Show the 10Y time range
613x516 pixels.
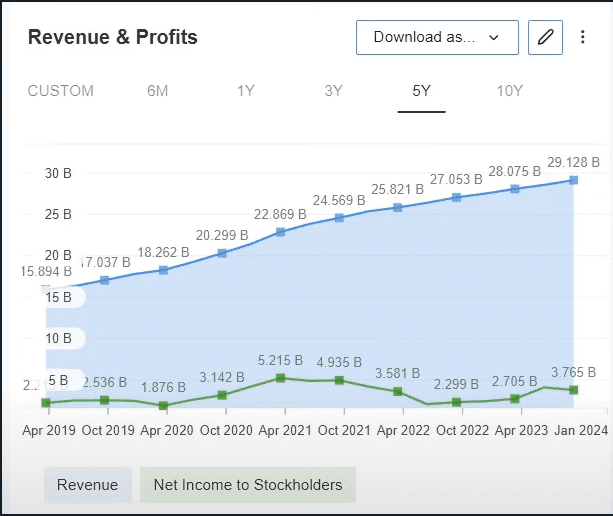coord(509,91)
